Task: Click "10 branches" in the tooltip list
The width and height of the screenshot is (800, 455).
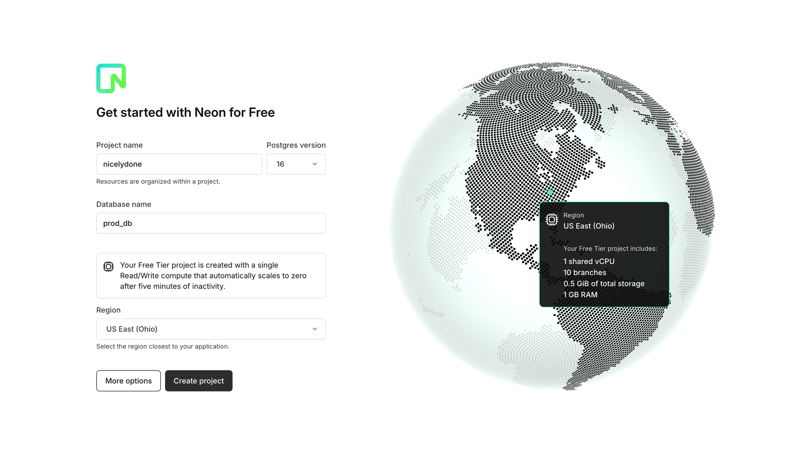Action: point(584,272)
